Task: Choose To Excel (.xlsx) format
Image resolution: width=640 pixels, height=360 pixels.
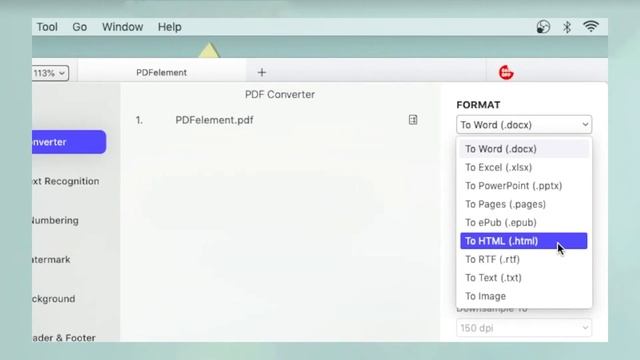Action: 524,167
